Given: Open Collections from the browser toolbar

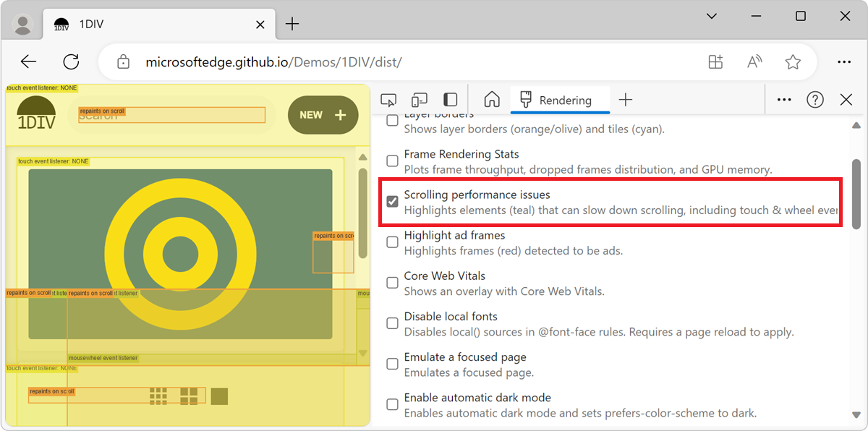Looking at the screenshot, I should (715, 62).
